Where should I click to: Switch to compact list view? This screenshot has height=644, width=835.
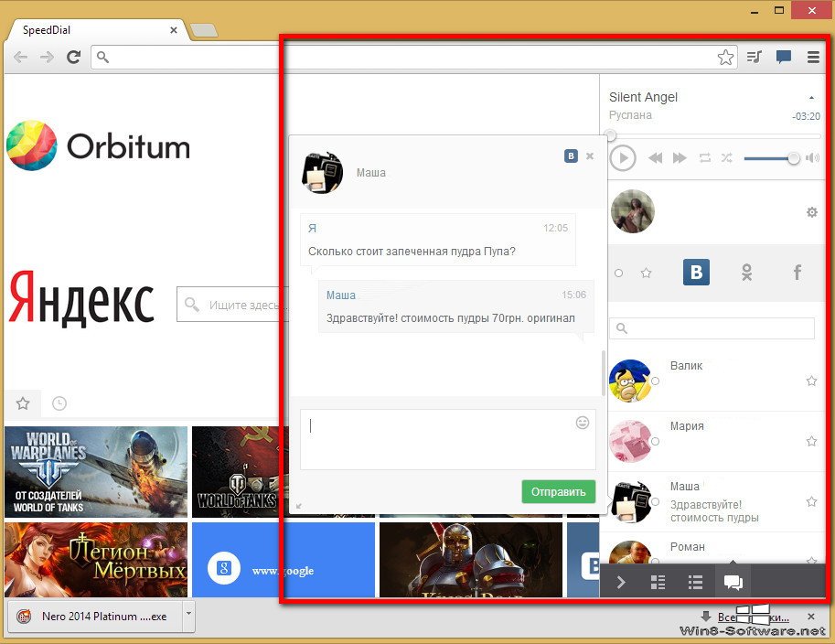click(x=695, y=582)
